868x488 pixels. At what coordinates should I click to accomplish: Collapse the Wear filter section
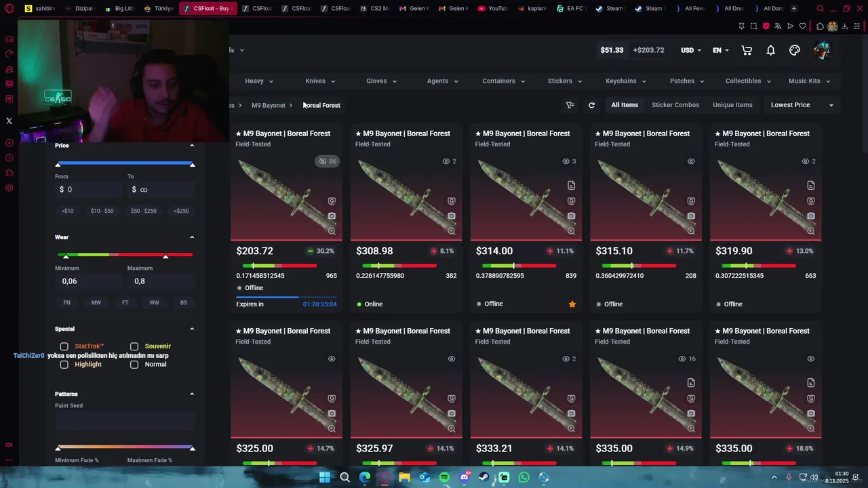click(192, 237)
